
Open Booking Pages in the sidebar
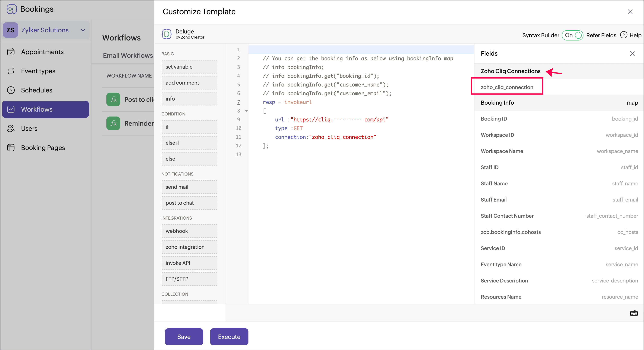[x=45, y=148]
